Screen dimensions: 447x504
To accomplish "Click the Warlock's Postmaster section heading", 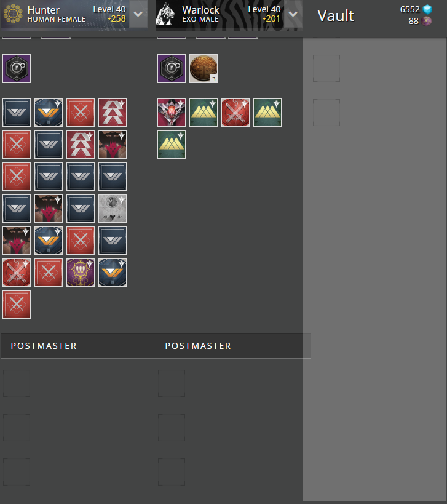I will tap(198, 346).
